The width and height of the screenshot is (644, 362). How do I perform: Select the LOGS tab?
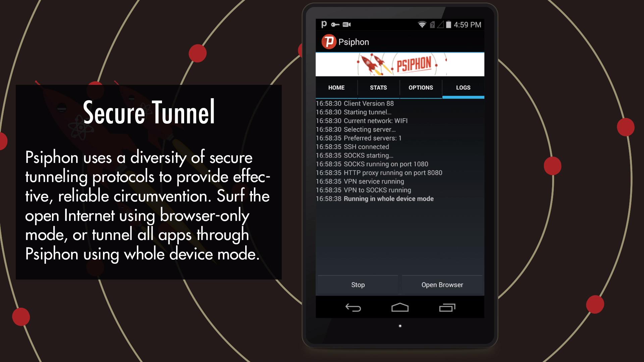click(x=463, y=87)
